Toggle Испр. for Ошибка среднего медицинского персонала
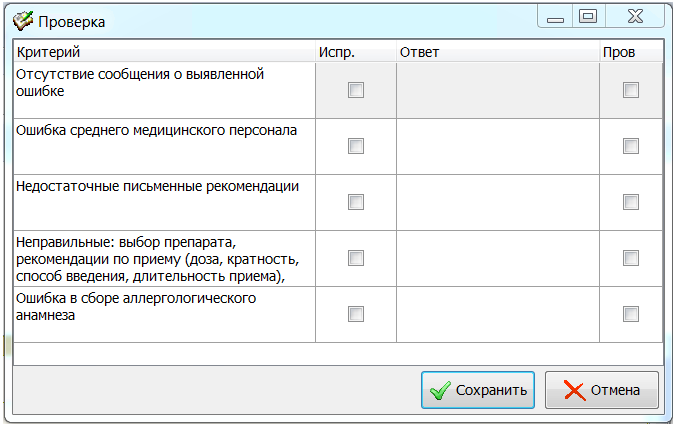 [x=355, y=146]
